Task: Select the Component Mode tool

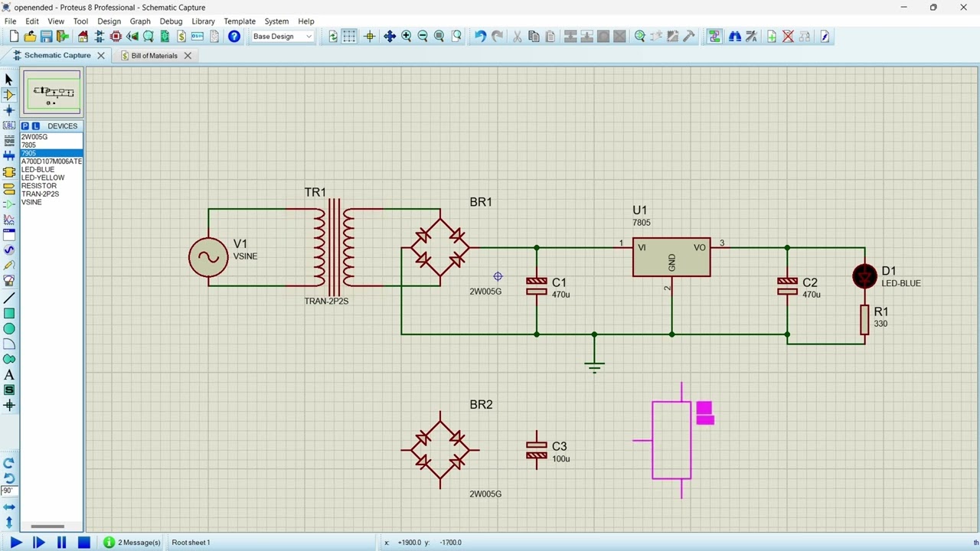Action: [x=9, y=95]
